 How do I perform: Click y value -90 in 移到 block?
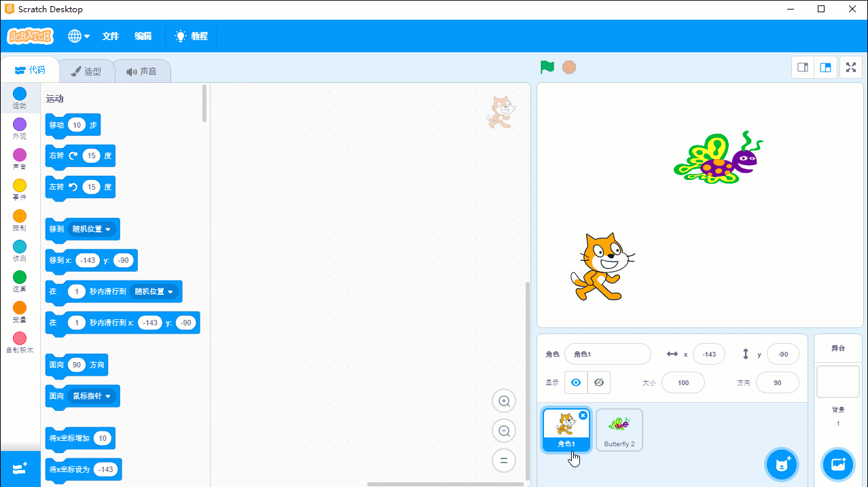tap(124, 260)
